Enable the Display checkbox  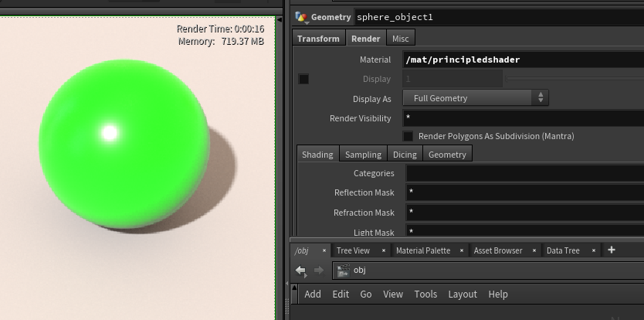point(303,79)
